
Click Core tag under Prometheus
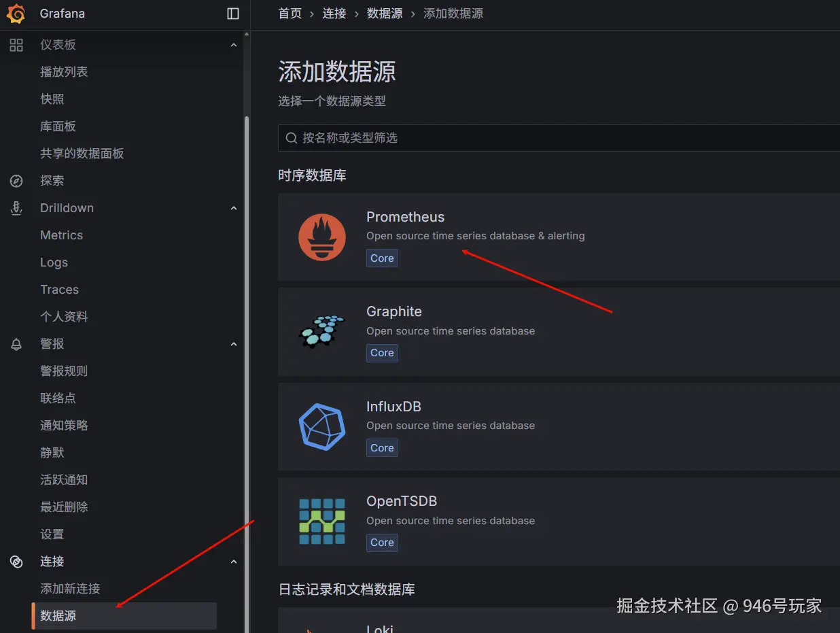tap(382, 258)
